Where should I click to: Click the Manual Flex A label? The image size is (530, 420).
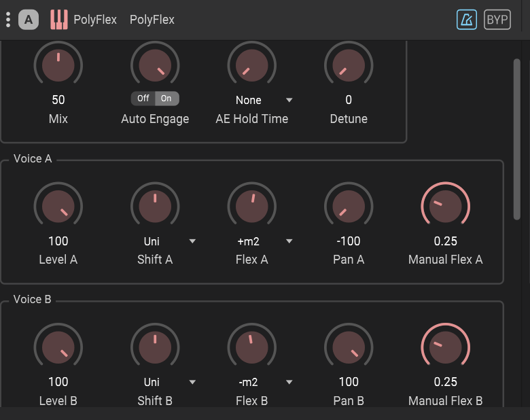point(446,260)
